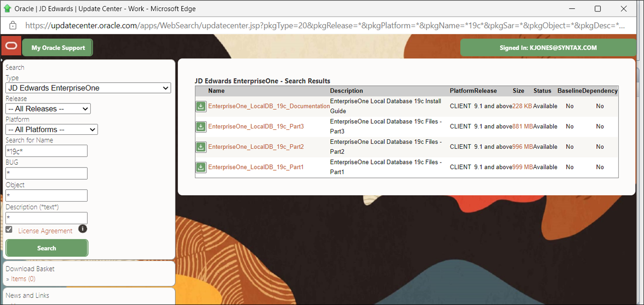644x305 pixels.
Task: Open My Oracle Support
Action: click(58, 48)
